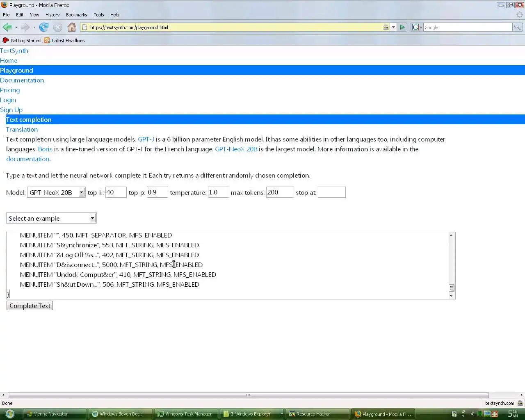Open the Edit menu
The width and height of the screenshot is (525, 420).
20,15
